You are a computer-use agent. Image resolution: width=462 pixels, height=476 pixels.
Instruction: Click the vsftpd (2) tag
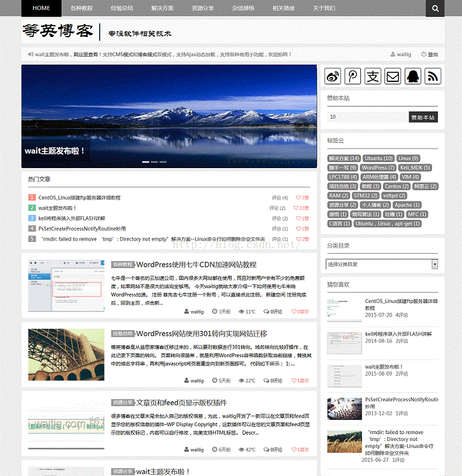point(394,195)
